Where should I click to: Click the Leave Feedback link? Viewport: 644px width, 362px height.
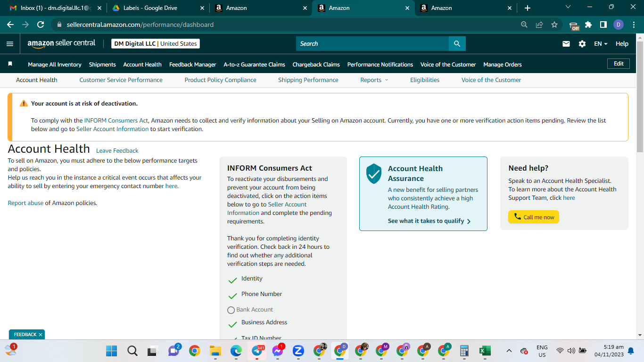tap(117, 151)
